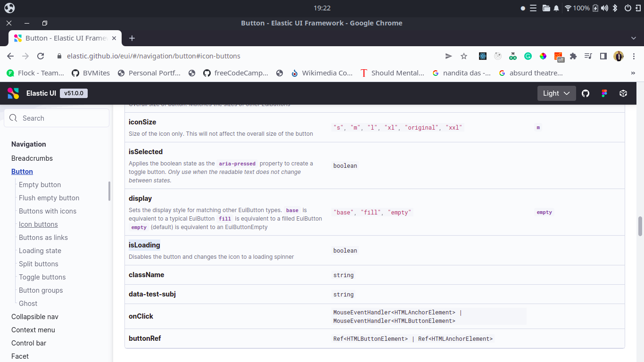The width and height of the screenshot is (644, 362).
Task: Open the CodeSandbox cube icon
Action: pyautogui.click(x=623, y=93)
